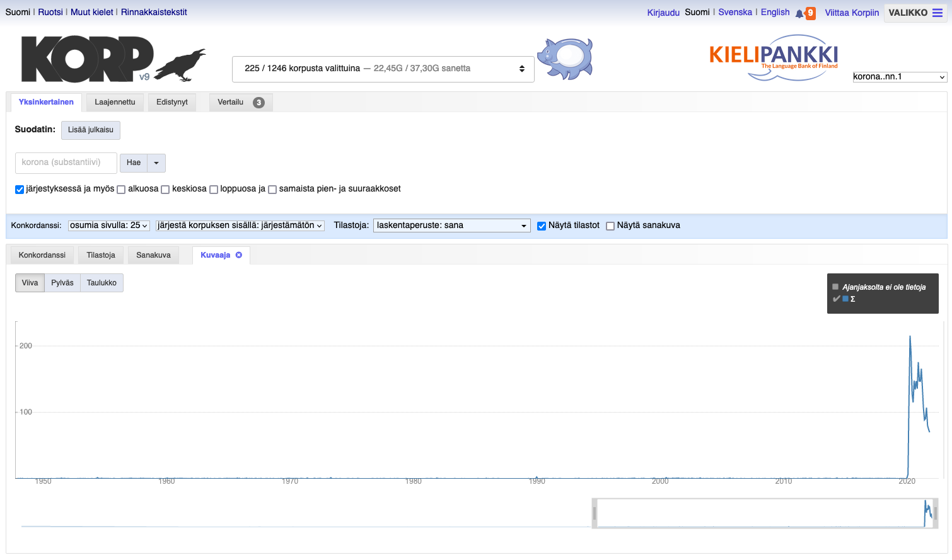Switch to the Laajennettu search tab
The image size is (952, 560).
(x=115, y=102)
